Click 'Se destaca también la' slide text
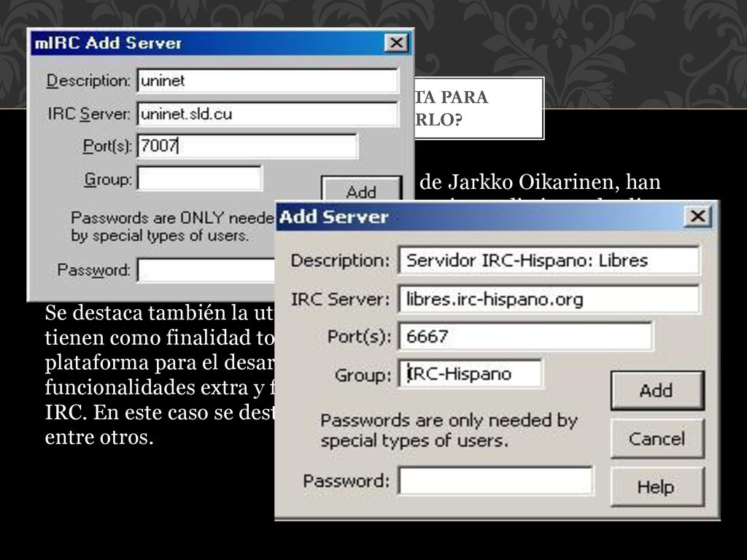 pos(146,314)
